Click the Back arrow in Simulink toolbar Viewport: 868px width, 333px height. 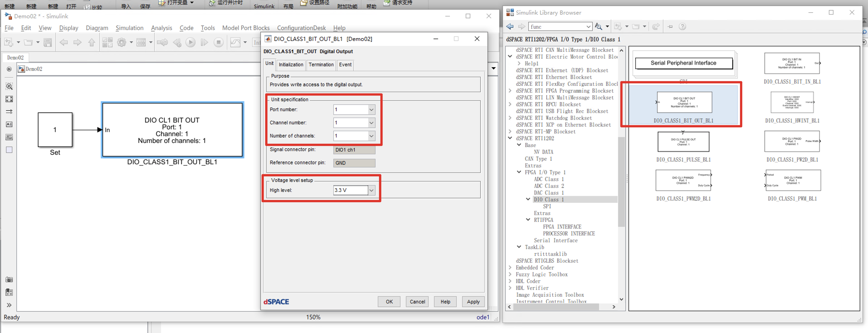point(64,42)
